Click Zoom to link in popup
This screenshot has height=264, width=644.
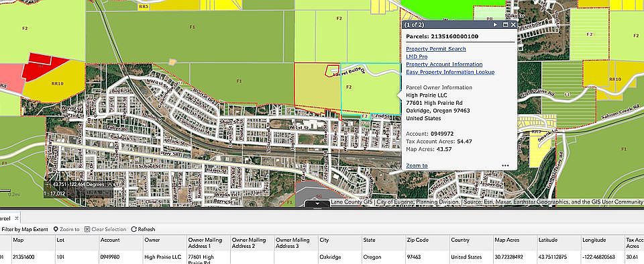(x=417, y=166)
